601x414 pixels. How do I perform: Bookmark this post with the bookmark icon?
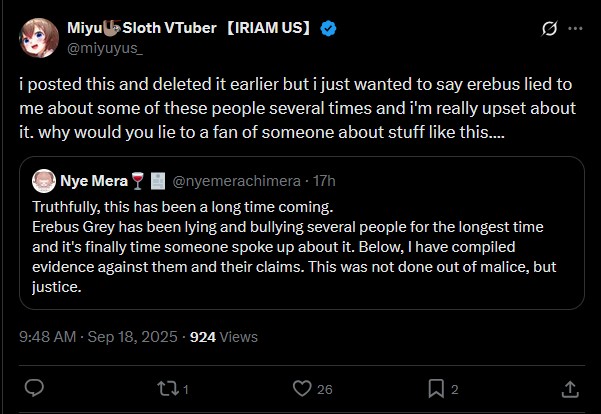point(436,387)
